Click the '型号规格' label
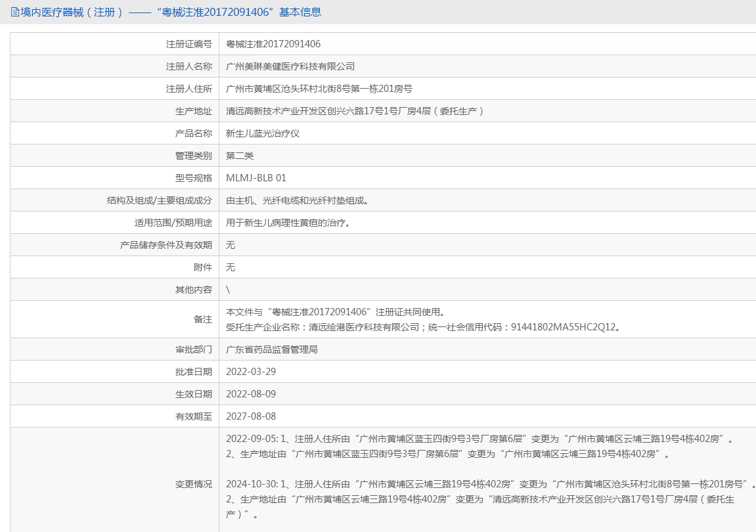This screenshot has width=756, height=532. click(193, 178)
